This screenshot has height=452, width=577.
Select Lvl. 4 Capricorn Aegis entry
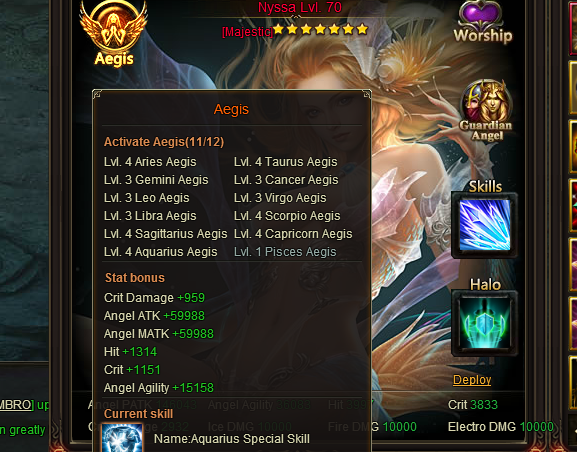click(x=293, y=234)
